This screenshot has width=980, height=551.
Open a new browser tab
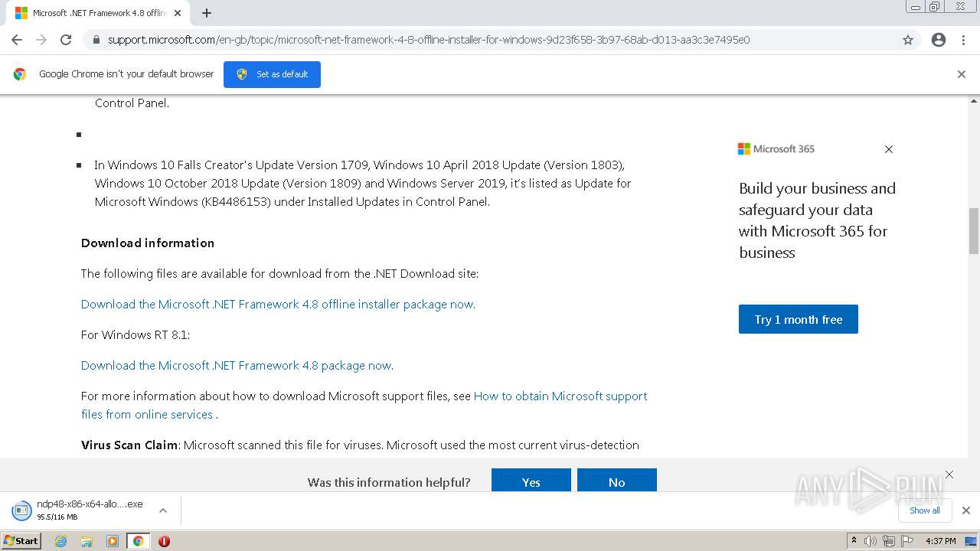tap(207, 13)
